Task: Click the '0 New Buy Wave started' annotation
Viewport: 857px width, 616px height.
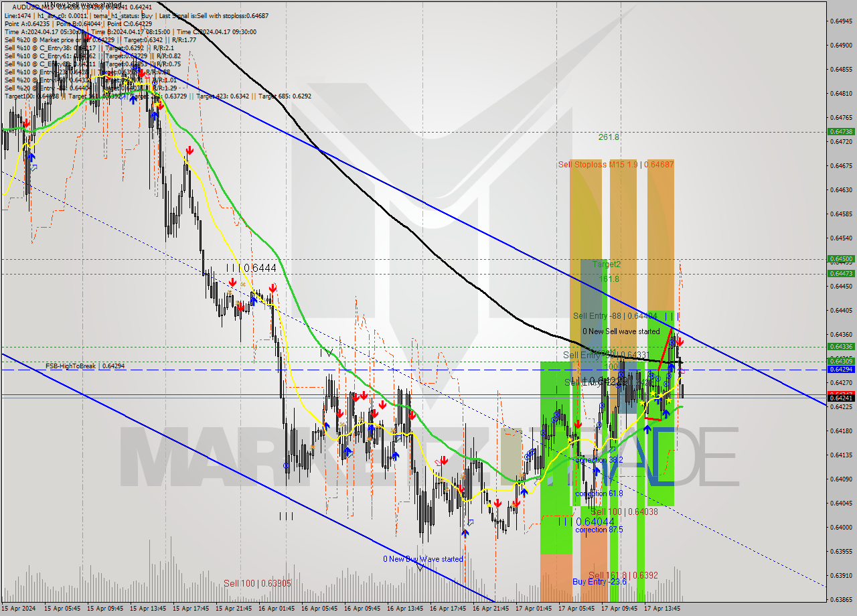Action: click(x=422, y=559)
